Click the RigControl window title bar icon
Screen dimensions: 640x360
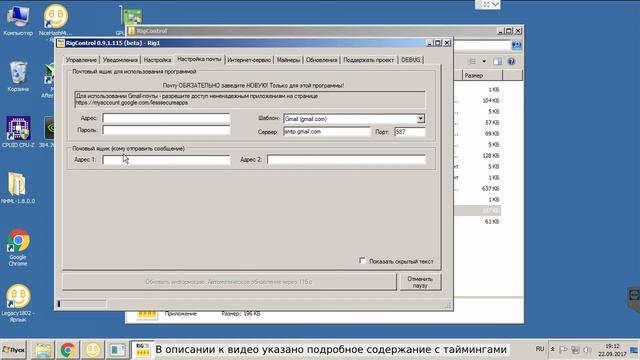pyautogui.click(x=61, y=43)
